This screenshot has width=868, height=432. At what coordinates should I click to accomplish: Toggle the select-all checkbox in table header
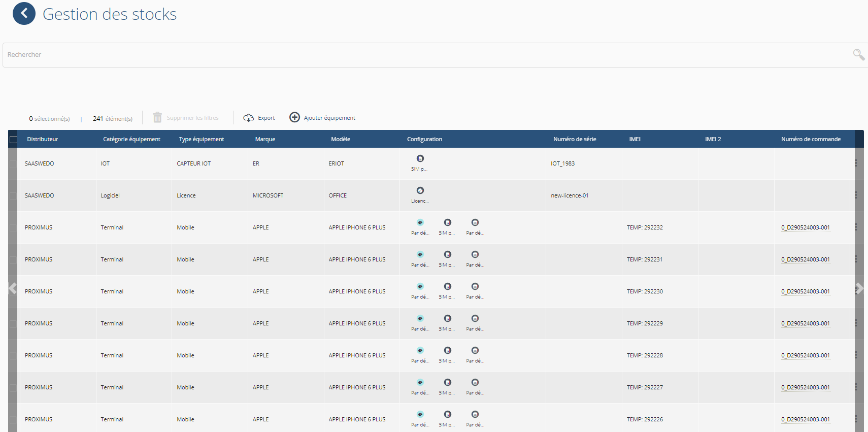click(14, 140)
